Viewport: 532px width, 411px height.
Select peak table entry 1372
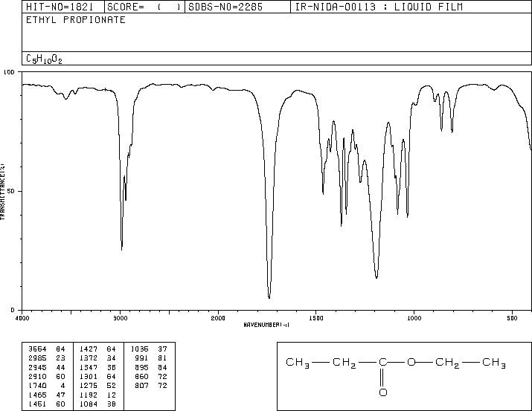click(89, 358)
